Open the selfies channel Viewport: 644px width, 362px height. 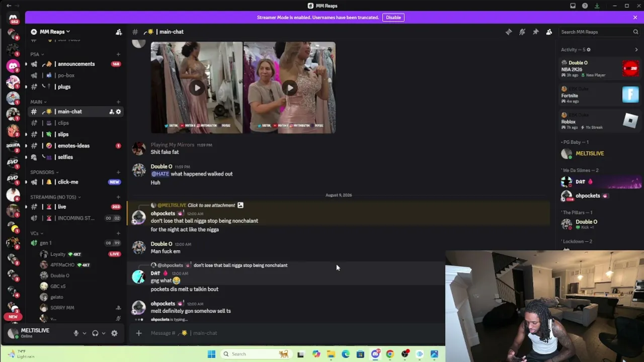[75, 157]
